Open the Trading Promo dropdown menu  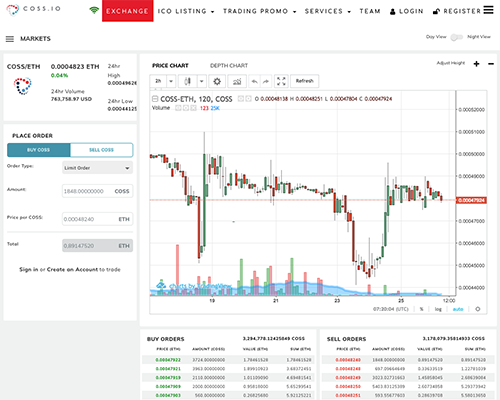259,11
